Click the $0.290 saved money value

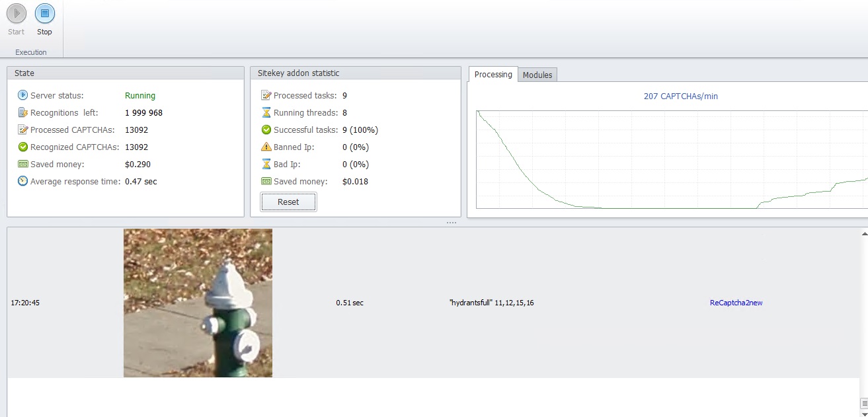pos(137,165)
